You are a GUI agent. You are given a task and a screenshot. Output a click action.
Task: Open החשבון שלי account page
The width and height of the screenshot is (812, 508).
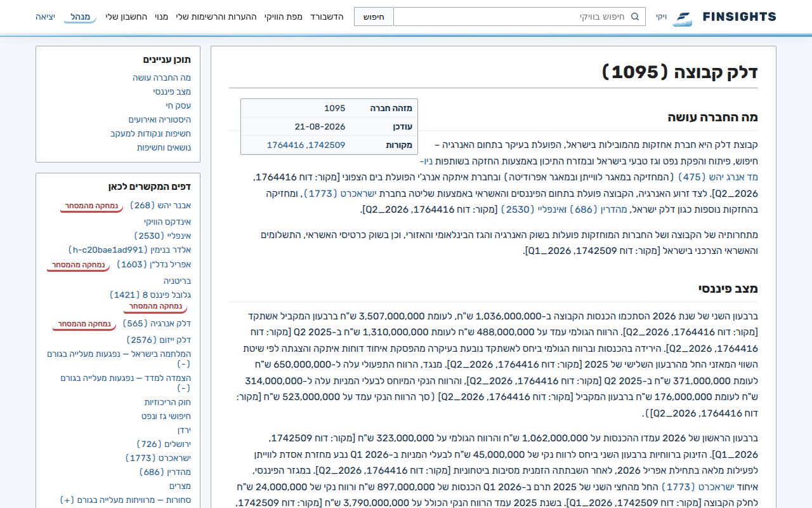[126, 17]
